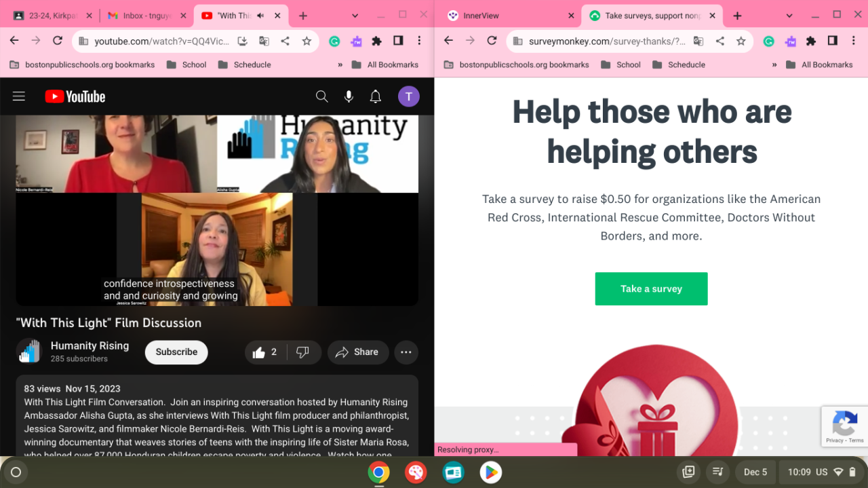Open the red paint palette shelf app

coord(416,472)
